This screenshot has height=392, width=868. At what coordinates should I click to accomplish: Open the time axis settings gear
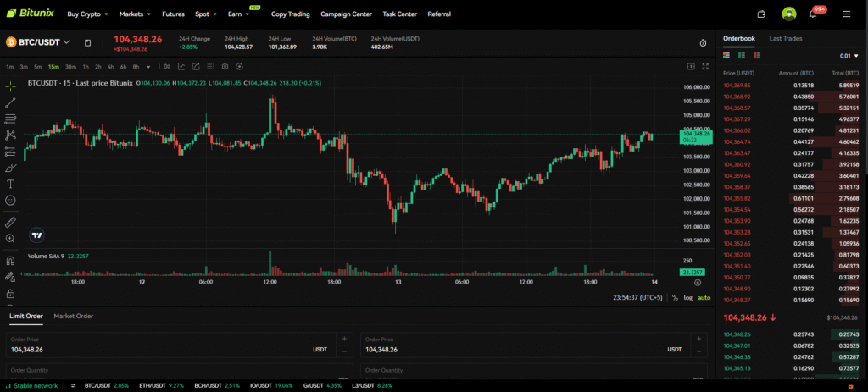point(698,282)
